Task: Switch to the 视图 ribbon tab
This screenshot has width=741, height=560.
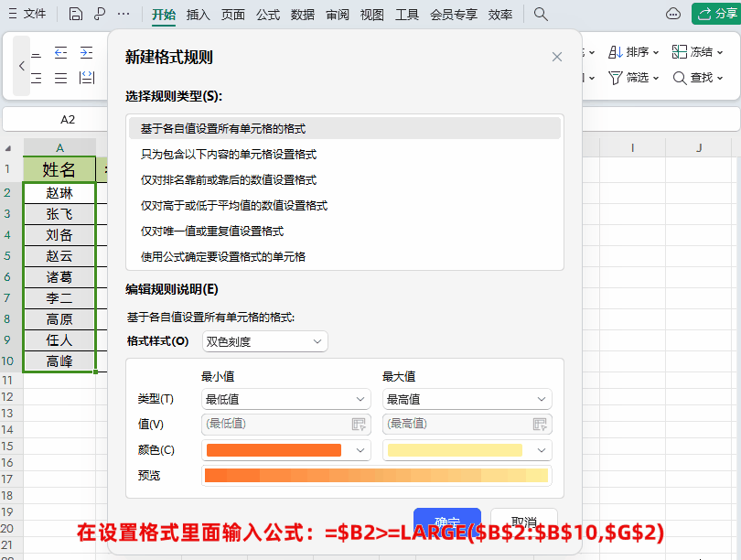Action: click(372, 15)
